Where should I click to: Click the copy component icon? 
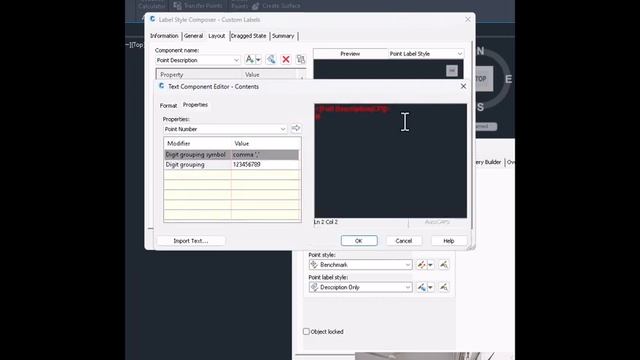tap(271, 60)
